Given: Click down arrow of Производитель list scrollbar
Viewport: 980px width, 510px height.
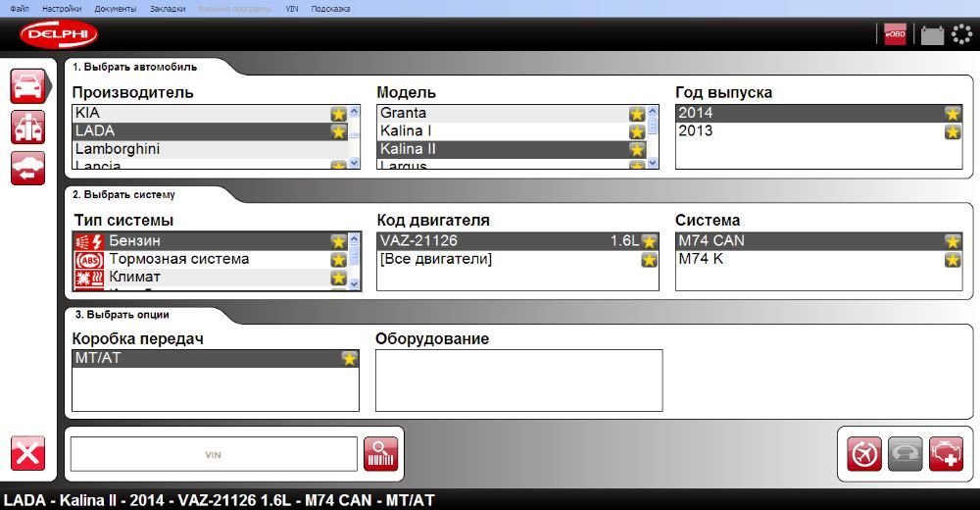Looking at the screenshot, I should click(355, 163).
